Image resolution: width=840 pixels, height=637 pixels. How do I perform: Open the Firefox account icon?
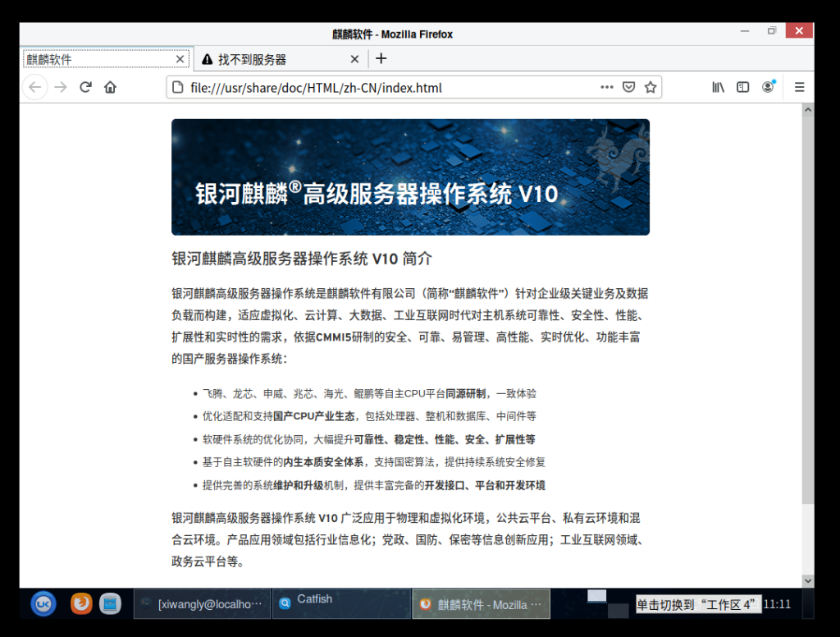[x=768, y=87]
